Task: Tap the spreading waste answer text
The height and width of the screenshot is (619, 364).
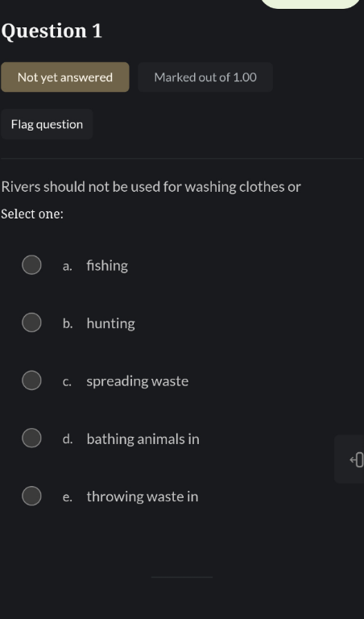Action: pyautogui.click(x=138, y=381)
